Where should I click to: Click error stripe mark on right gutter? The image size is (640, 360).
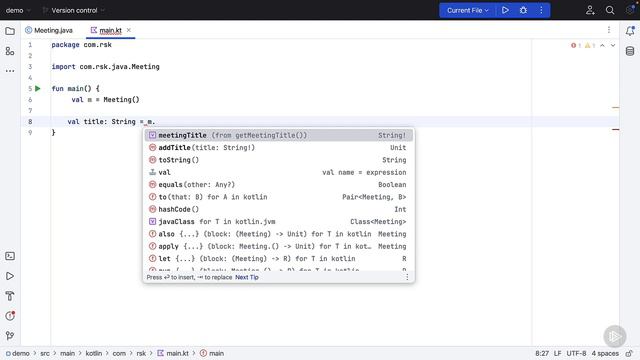coord(616,129)
